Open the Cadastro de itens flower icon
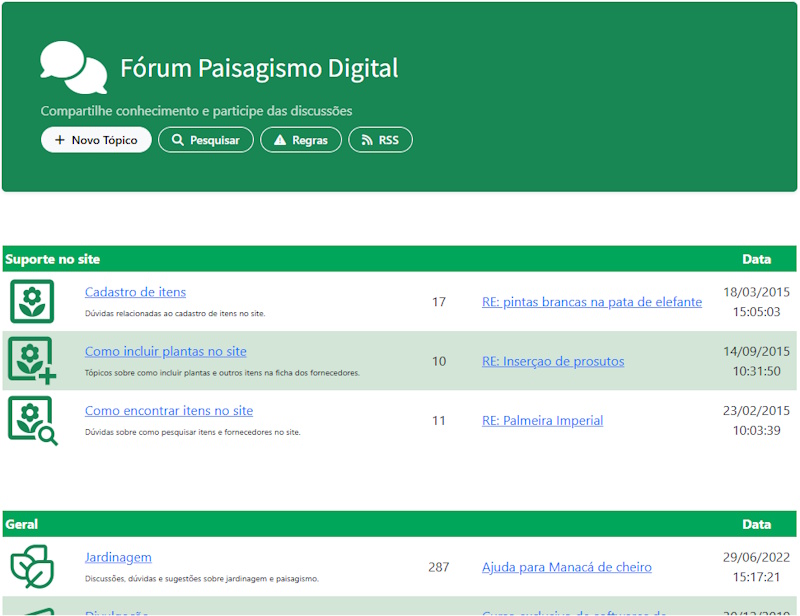This screenshot has height=616, width=800. [x=32, y=301]
